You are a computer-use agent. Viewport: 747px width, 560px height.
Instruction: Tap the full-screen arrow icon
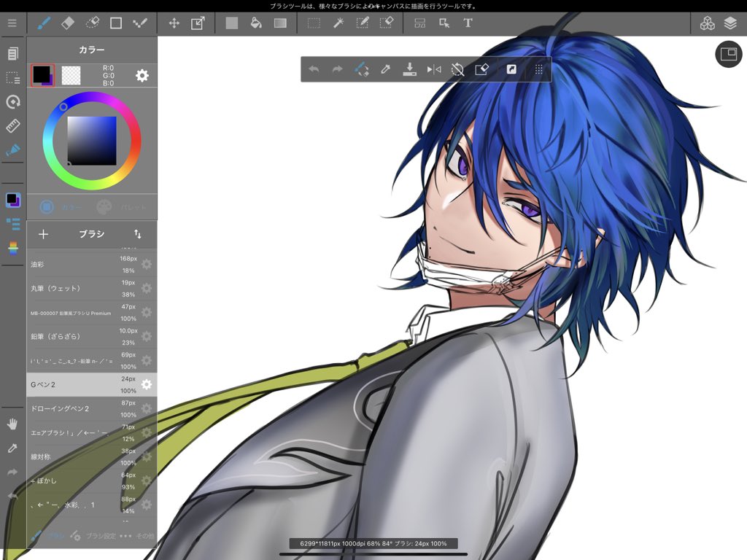[511, 69]
